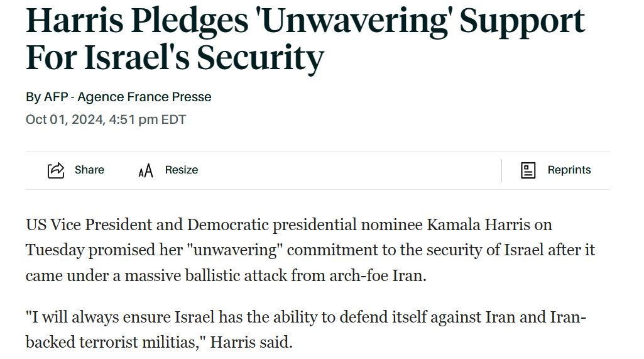The width and height of the screenshot is (644, 359).
Task: Click the 'For Israel's Security' headline line
Action: pyautogui.click(x=175, y=58)
